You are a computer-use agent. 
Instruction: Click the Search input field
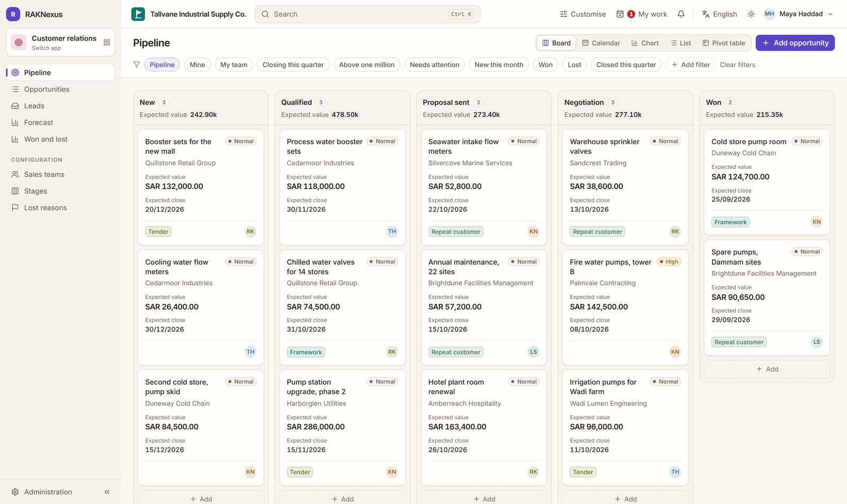(x=367, y=14)
